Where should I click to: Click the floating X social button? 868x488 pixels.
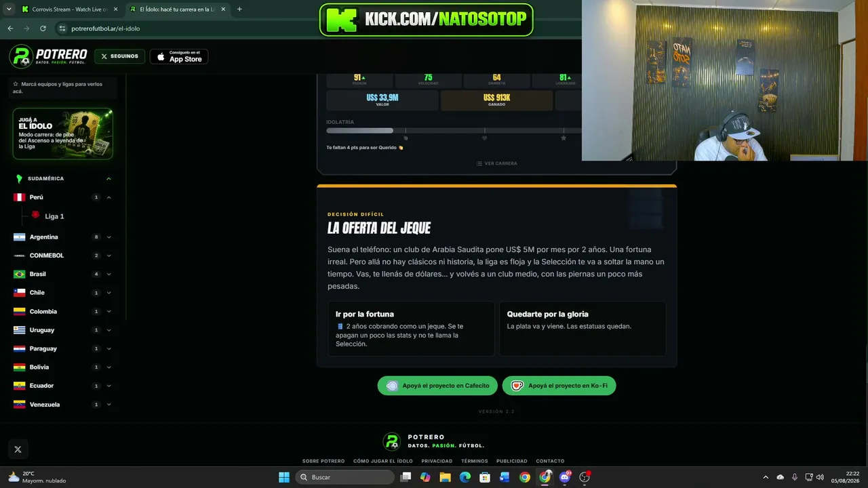coord(18,449)
